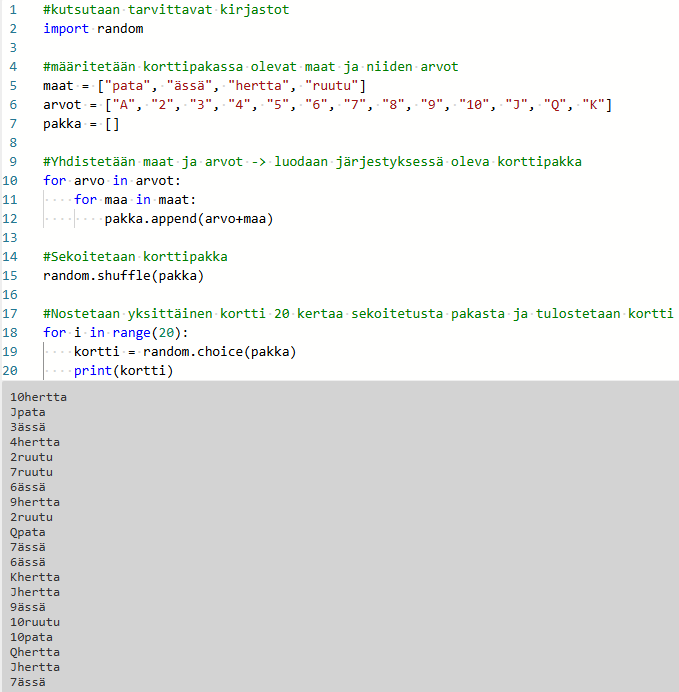Click line number 20 in the gutter

click(x=12, y=371)
